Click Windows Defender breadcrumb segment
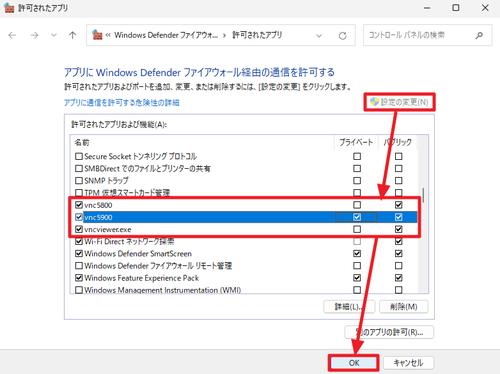500x374 pixels. 166,35
